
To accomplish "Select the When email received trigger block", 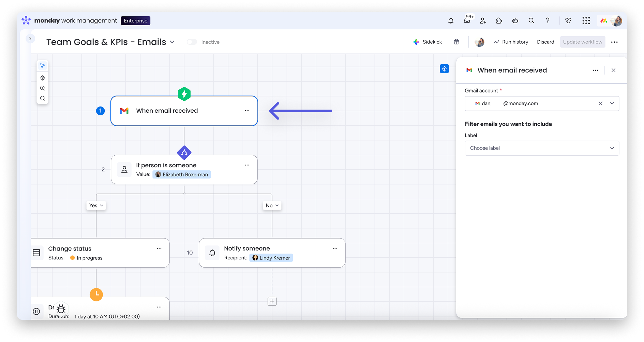I will (184, 111).
